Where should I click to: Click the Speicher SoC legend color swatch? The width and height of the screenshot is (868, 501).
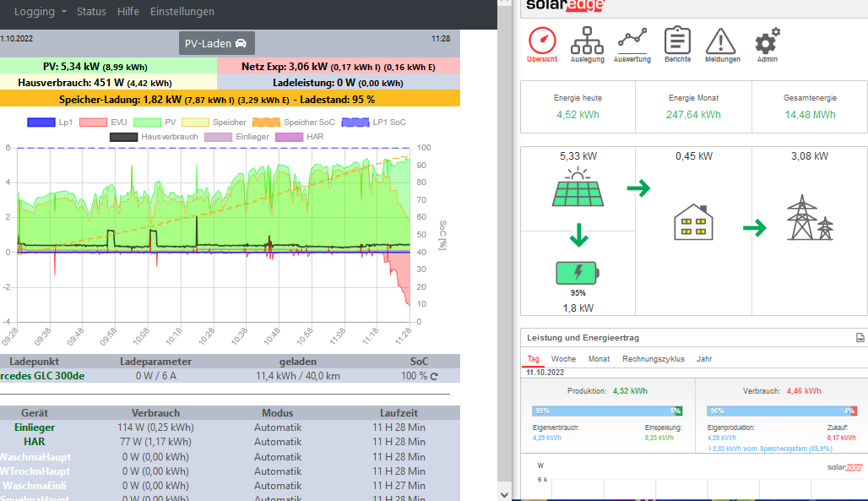click(266, 123)
